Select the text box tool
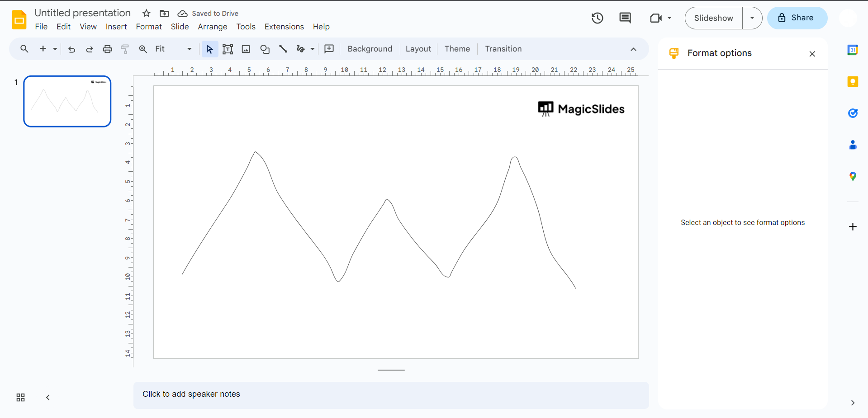This screenshot has height=418, width=868. pos(228,49)
